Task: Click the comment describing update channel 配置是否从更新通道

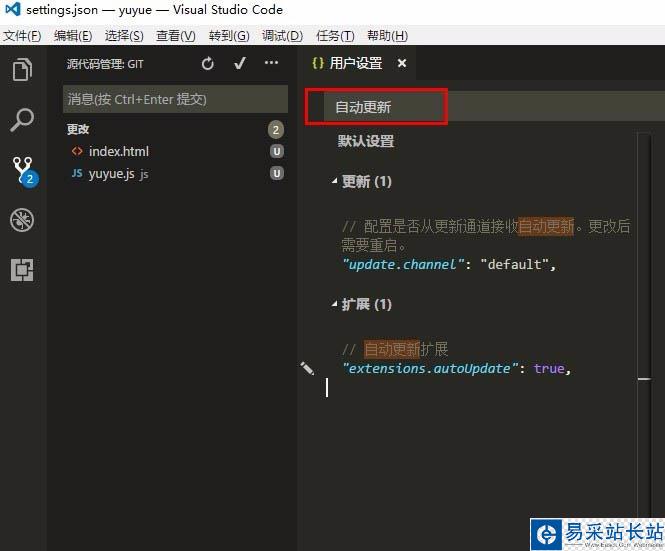Action: tap(486, 235)
